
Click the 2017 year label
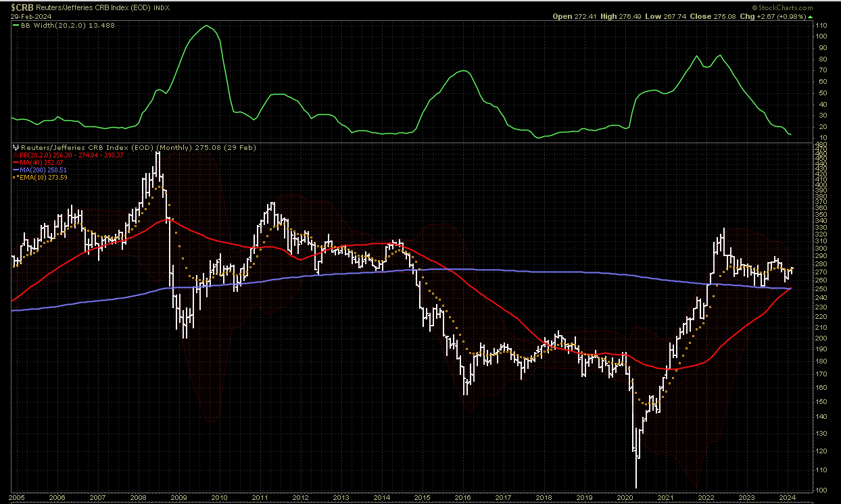coord(503,498)
